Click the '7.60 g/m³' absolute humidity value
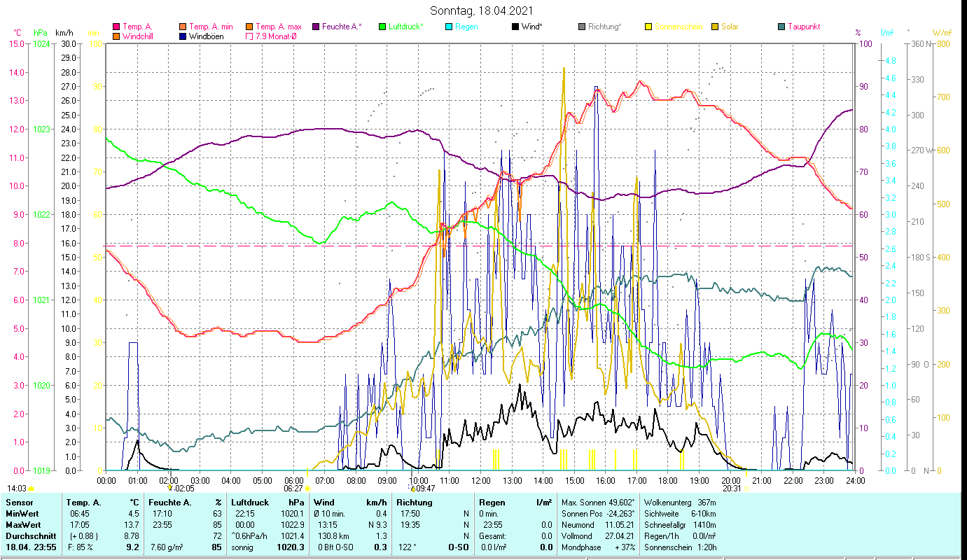The width and height of the screenshot is (967, 560). 168,547
